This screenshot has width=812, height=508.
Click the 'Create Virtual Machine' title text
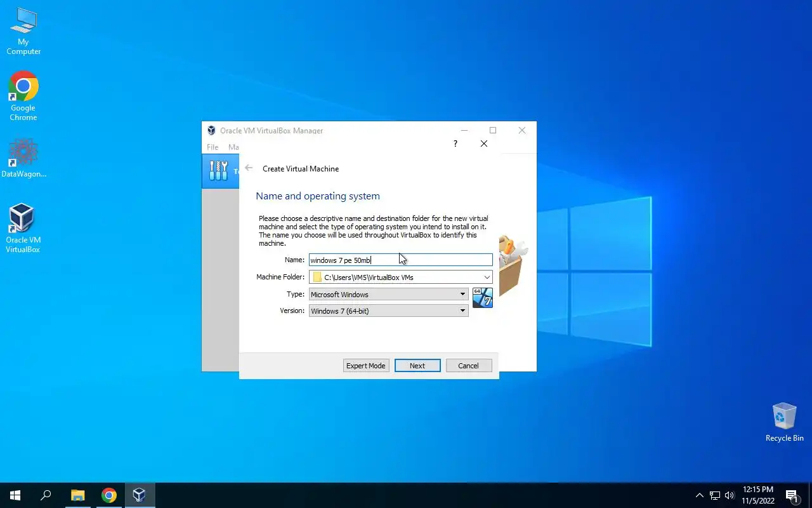(301, 169)
